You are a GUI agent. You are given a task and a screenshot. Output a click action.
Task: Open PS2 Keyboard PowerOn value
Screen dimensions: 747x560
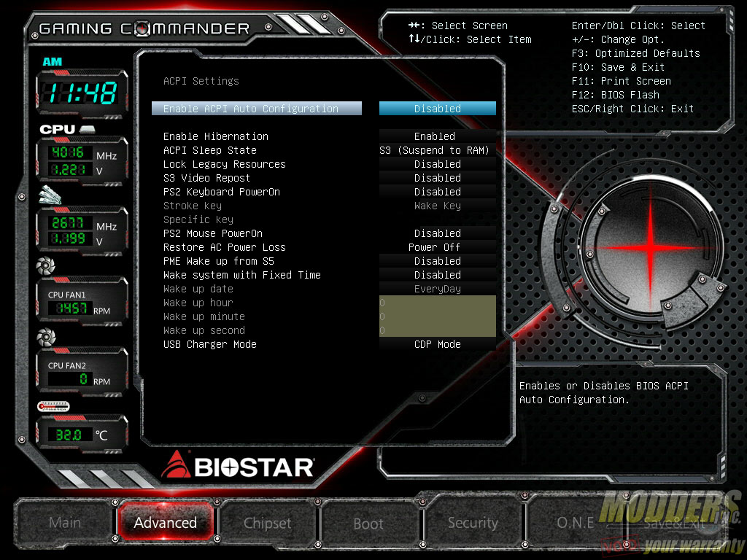click(438, 192)
